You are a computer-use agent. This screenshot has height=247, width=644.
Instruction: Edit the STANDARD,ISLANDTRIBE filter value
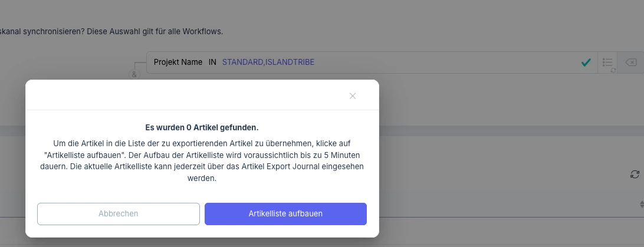(x=268, y=62)
